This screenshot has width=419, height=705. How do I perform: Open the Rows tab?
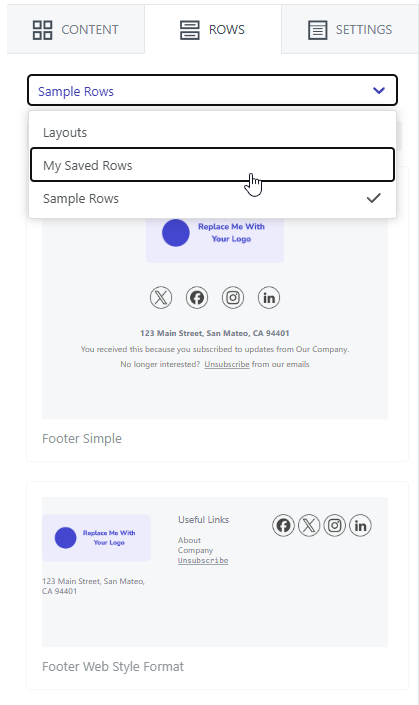point(213,30)
